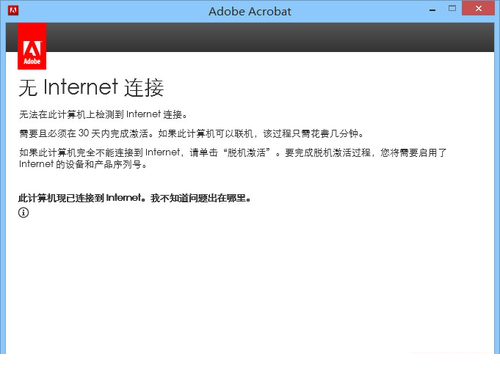The width and height of the screenshot is (500, 368).
Task: Click the heading "无 Internet 连接"
Action: (x=91, y=88)
